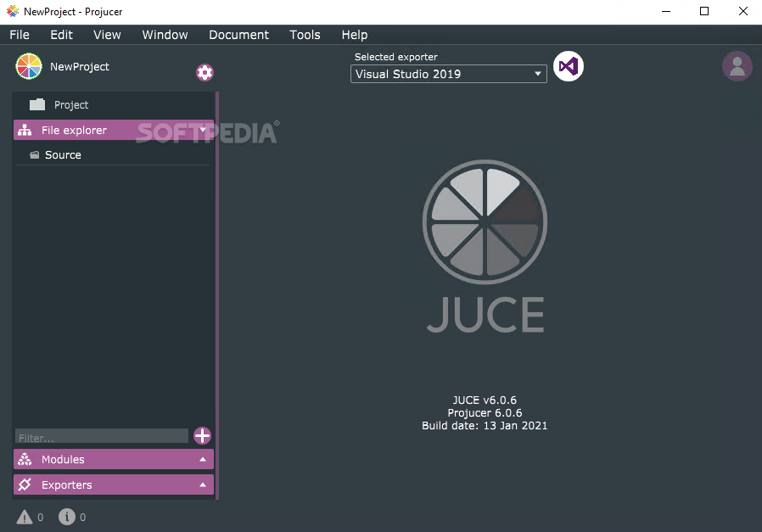Click the File explorer hierarchy icon
Screen dimensions: 762x532
point(25,130)
